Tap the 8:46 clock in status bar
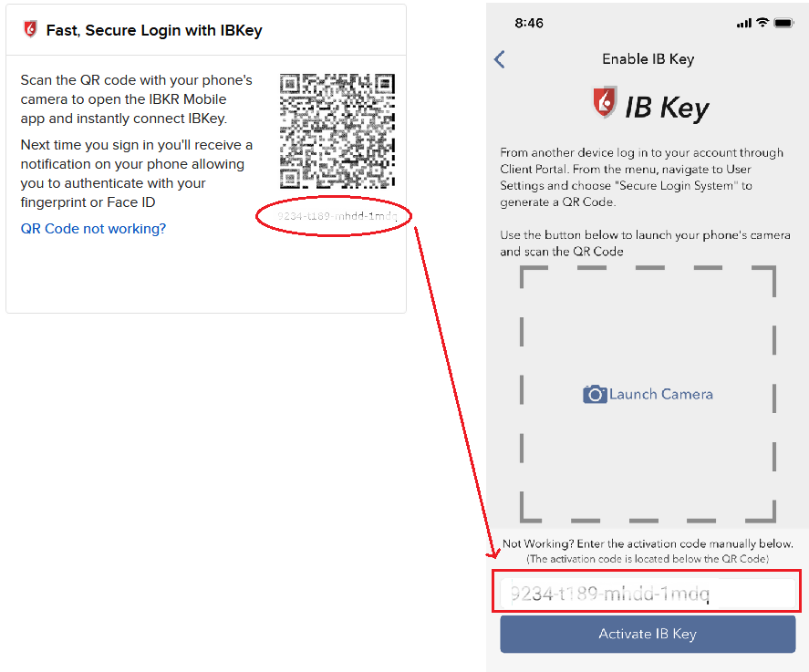Image resolution: width=809 pixels, height=672 pixels. tap(529, 23)
